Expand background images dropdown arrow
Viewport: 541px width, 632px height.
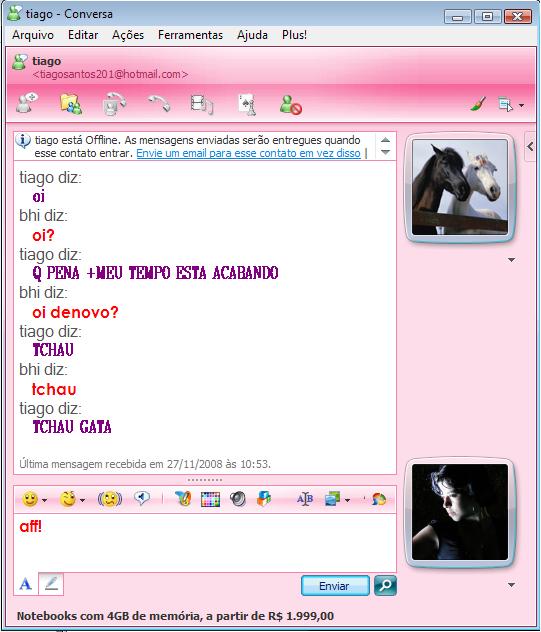pyautogui.click(x=347, y=500)
